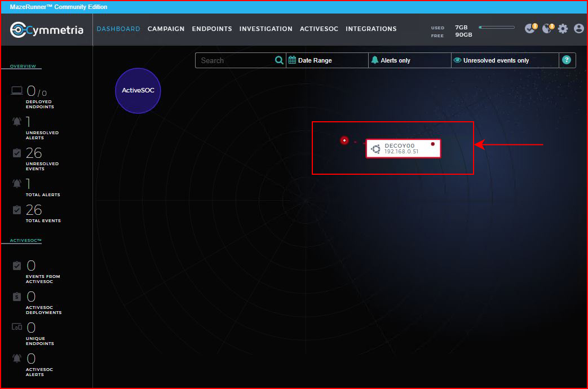Click the 192.168.0.51 IP address
This screenshot has width=588, height=389.
[x=401, y=152]
